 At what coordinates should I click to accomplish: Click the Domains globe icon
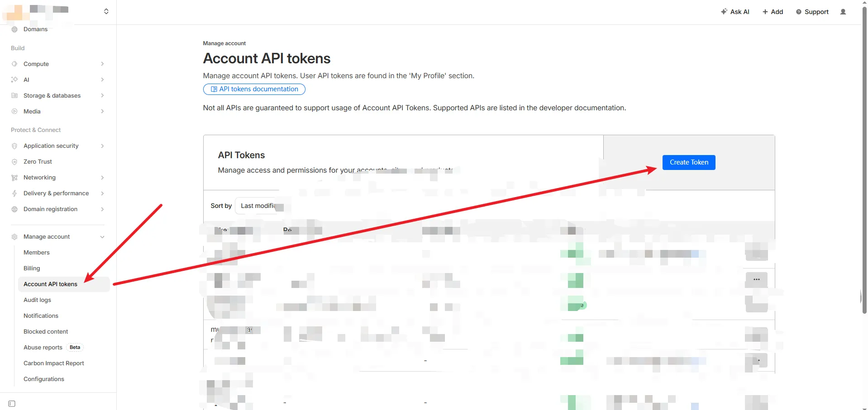14,29
